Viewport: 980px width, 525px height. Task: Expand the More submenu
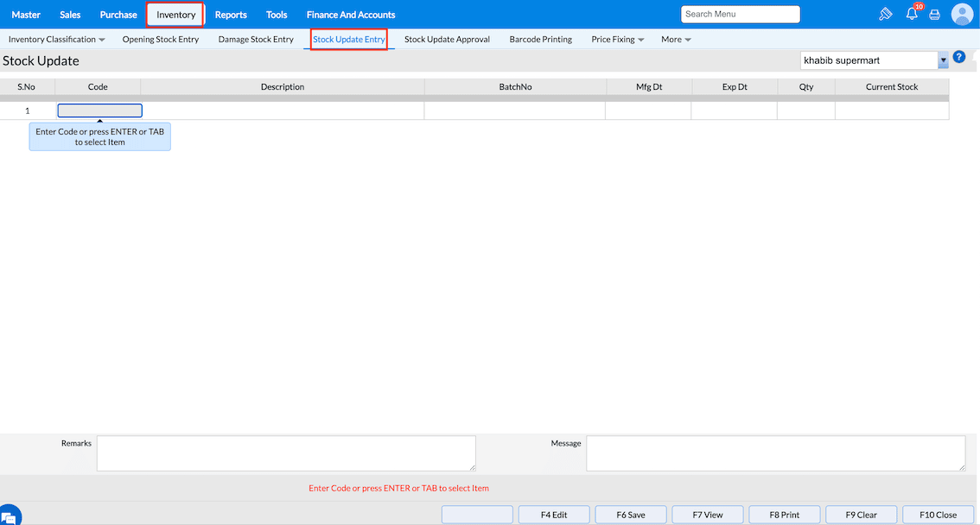pos(676,40)
